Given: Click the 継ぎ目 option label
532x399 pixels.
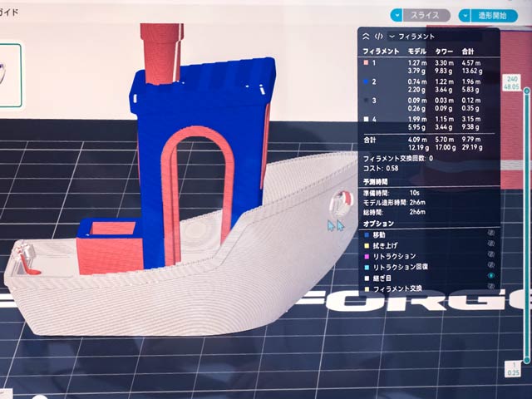Looking at the screenshot, I should 382,278.
